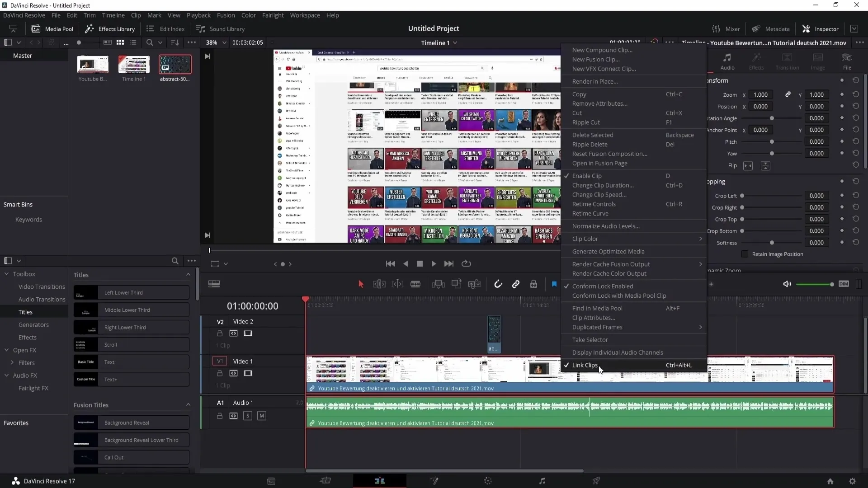Click the Overwrite Clip icon
This screenshot has height=488, width=868.
(457, 284)
